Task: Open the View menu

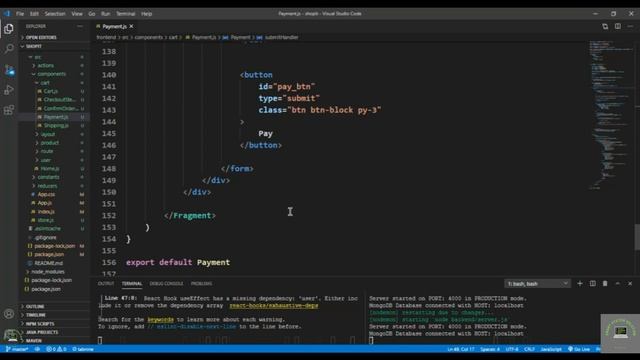Action: click(x=77, y=13)
